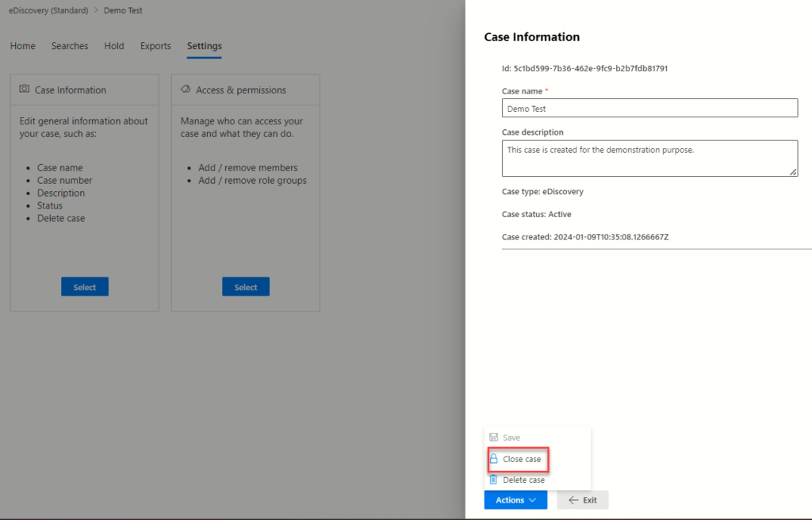Return to the Home tab
Image resolution: width=812 pixels, height=520 pixels.
click(22, 46)
